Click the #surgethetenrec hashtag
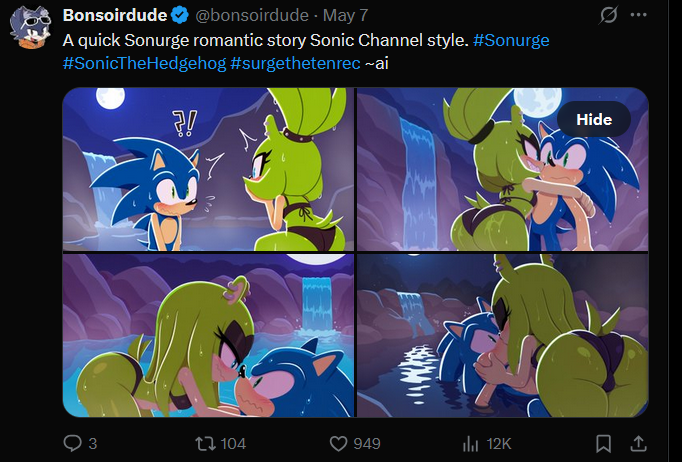This screenshot has height=462, width=682. click(x=295, y=64)
